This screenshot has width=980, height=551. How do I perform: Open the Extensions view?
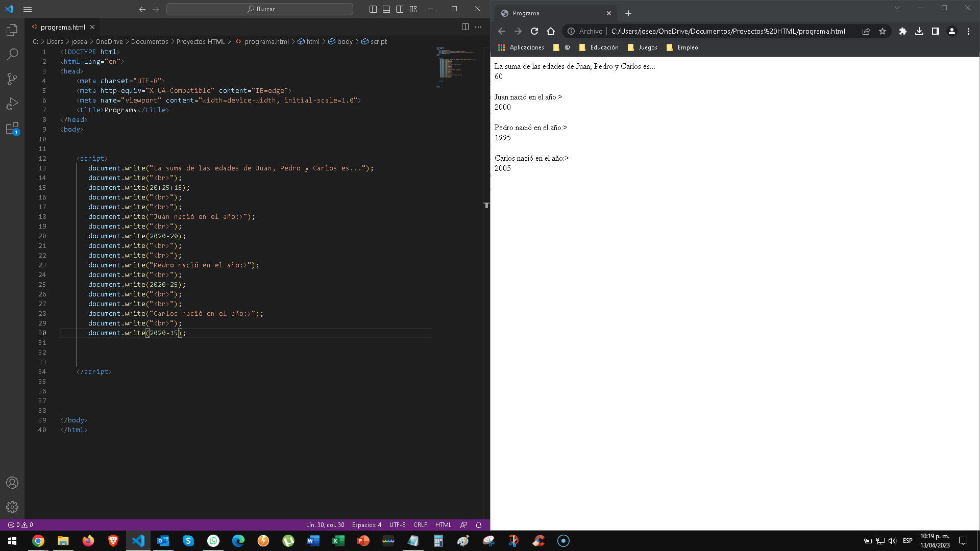tap(12, 128)
